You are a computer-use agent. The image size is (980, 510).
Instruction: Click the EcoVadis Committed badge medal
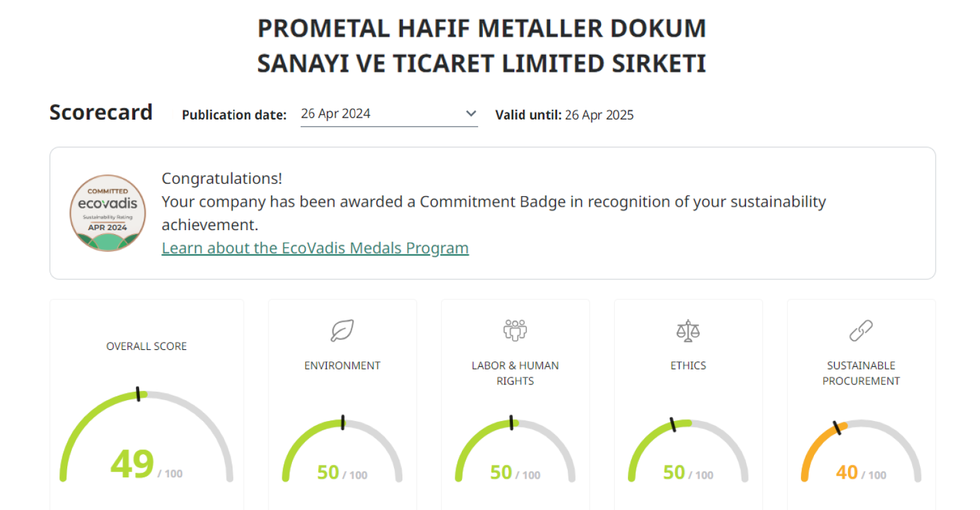(108, 213)
